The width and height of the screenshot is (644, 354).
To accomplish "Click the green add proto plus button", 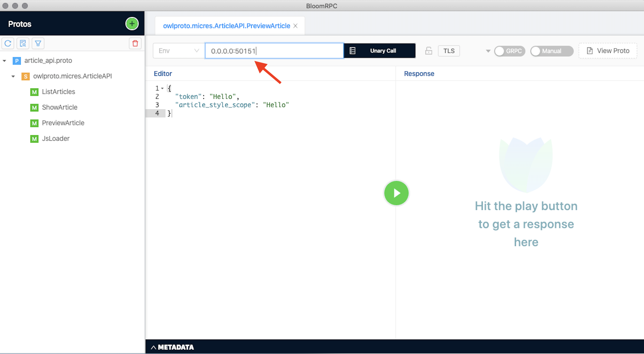I will point(132,24).
